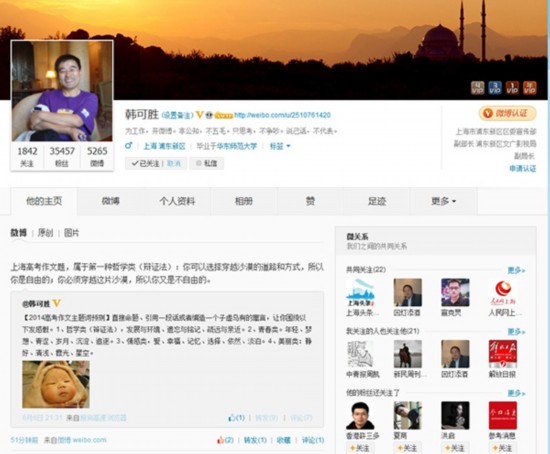Filter posts by 原创
Viewport: 550px width, 454px height.
tap(45, 233)
